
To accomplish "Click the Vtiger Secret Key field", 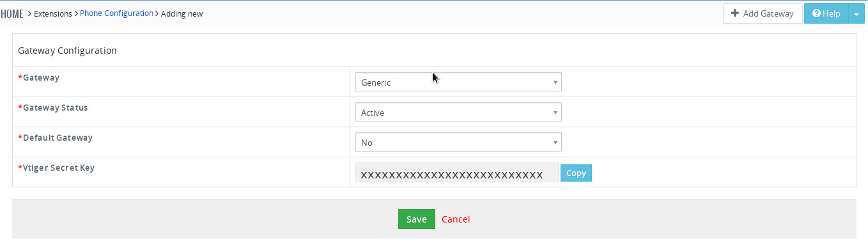I will [456, 173].
